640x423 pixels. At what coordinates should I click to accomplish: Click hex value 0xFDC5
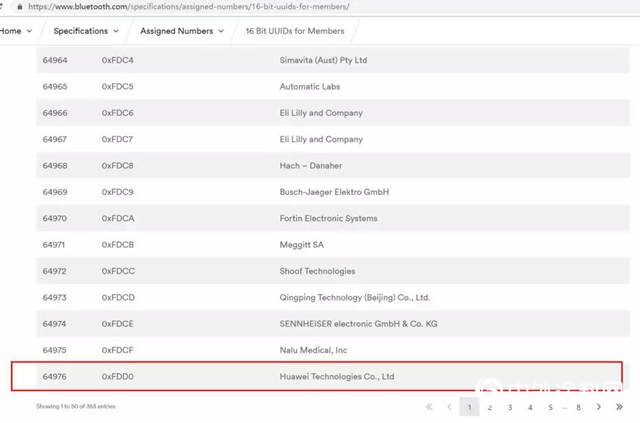118,87
